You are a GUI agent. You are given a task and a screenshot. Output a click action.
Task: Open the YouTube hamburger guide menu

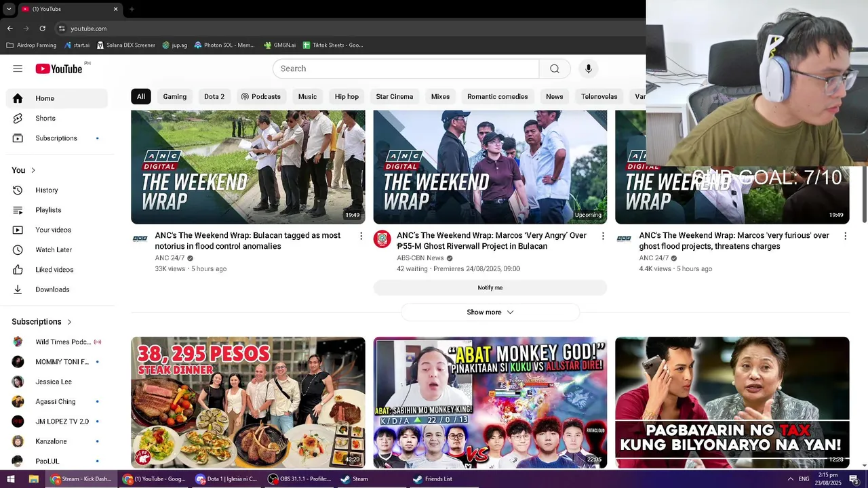18,68
